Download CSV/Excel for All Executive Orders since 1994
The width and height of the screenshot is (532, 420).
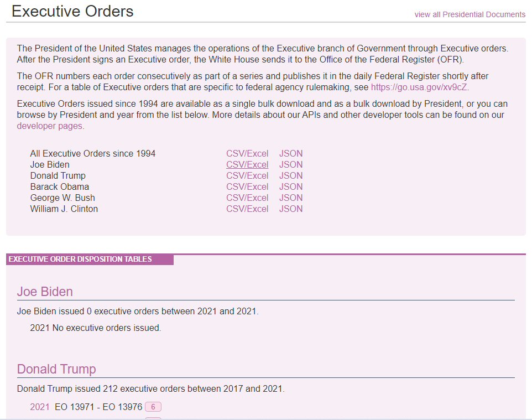coord(247,153)
